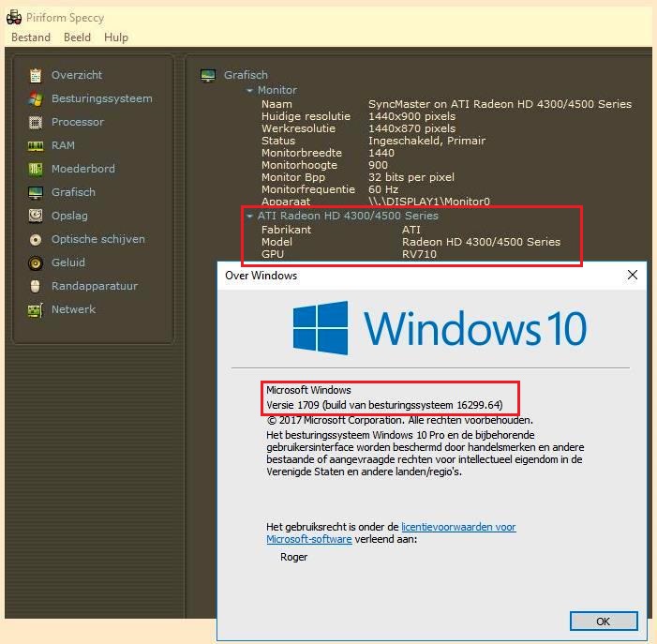
Task: Click the Versie 1709 build line
Action: [x=384, y=405]
